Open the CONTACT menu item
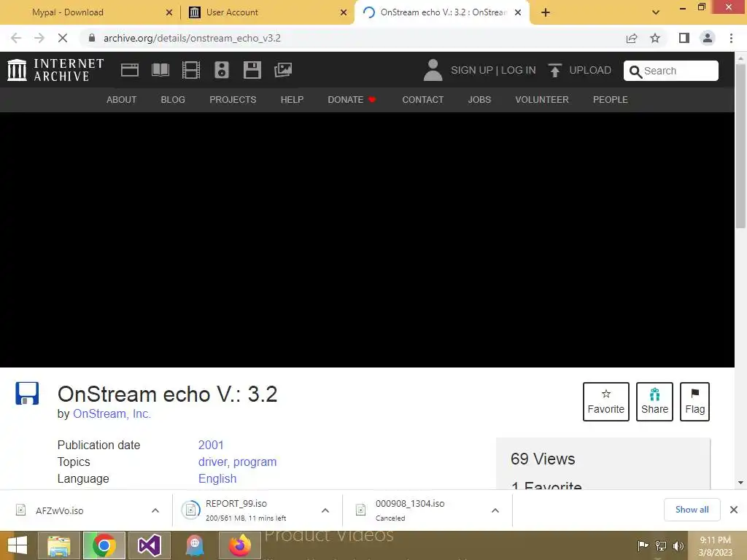747x560 pixels. 422,99
